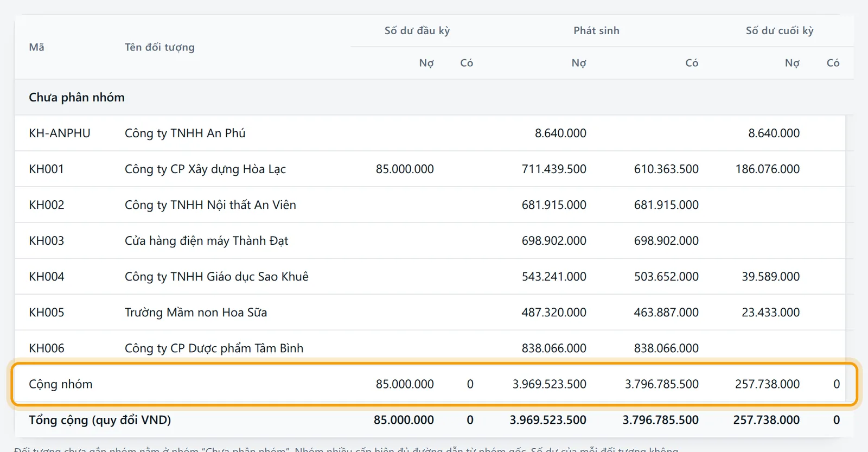Click the Số dư đầu kỳ header
This screenshot has height=452, width=868.
click(417, 30)
